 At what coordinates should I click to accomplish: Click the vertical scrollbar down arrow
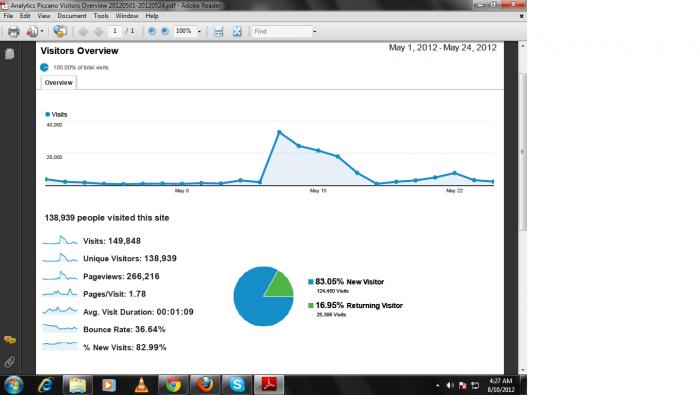[x=522, y=370]
